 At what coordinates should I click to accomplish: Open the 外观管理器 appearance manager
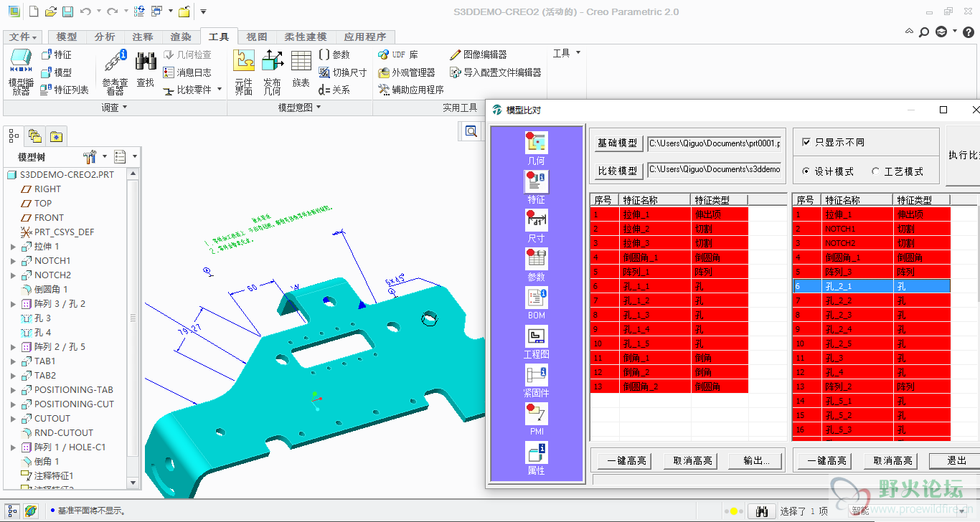[407, 72]
